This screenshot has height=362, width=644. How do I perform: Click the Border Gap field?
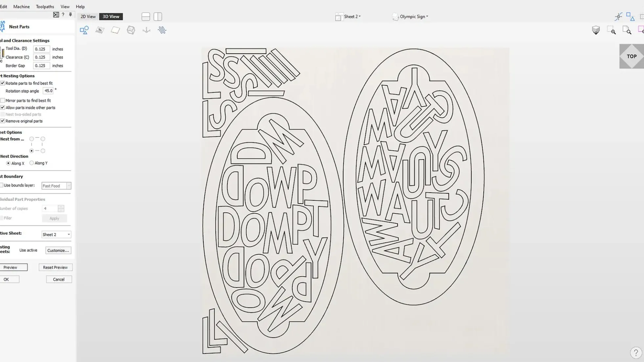(x=41, y=66)
